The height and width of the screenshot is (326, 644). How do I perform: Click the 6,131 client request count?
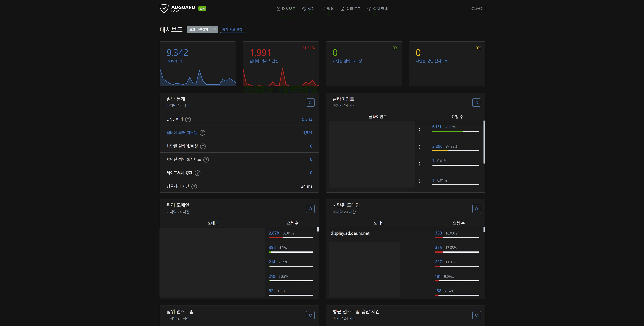436,127
